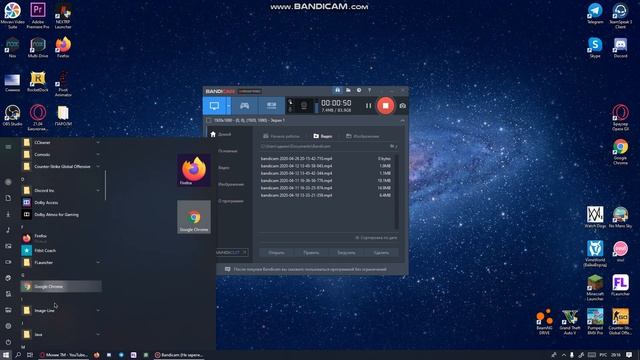The width and height of the screenshot is (640, 360).
Task: Open Dolby Atmos for Gaming from the Start menu
Action: click(61, 215)
